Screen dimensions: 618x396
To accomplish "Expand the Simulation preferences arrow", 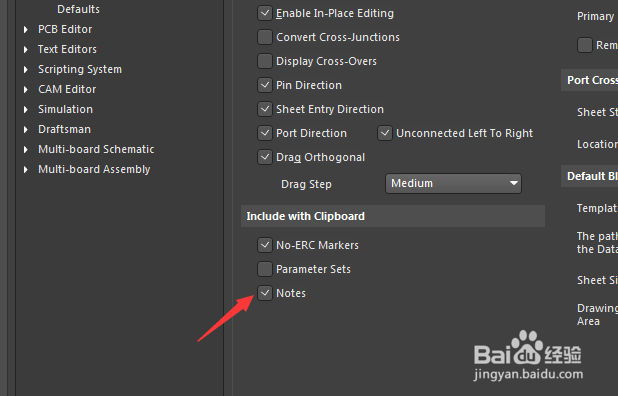I will (26, 110).
